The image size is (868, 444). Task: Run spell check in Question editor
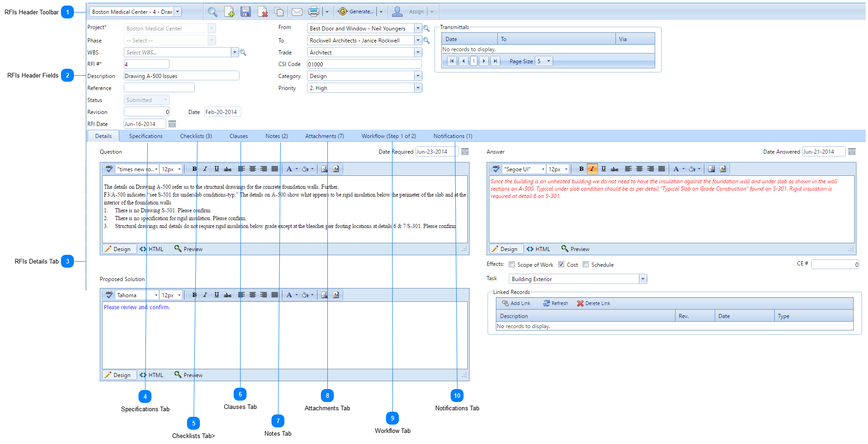[109, 169]
